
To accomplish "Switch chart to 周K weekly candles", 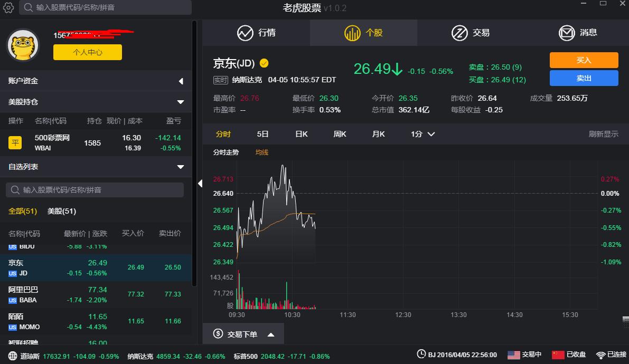I will 340,134.
